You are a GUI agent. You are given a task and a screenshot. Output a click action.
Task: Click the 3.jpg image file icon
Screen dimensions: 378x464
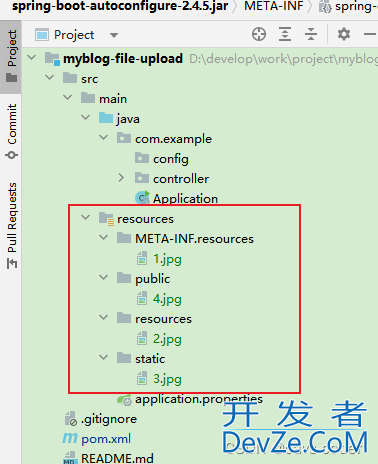click(x=142, y=378)
